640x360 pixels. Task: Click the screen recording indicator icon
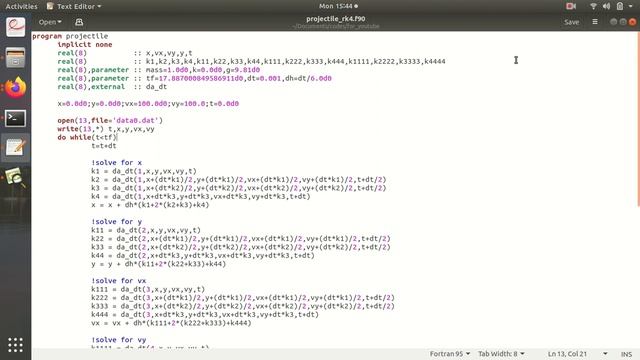tap(571, 6)
